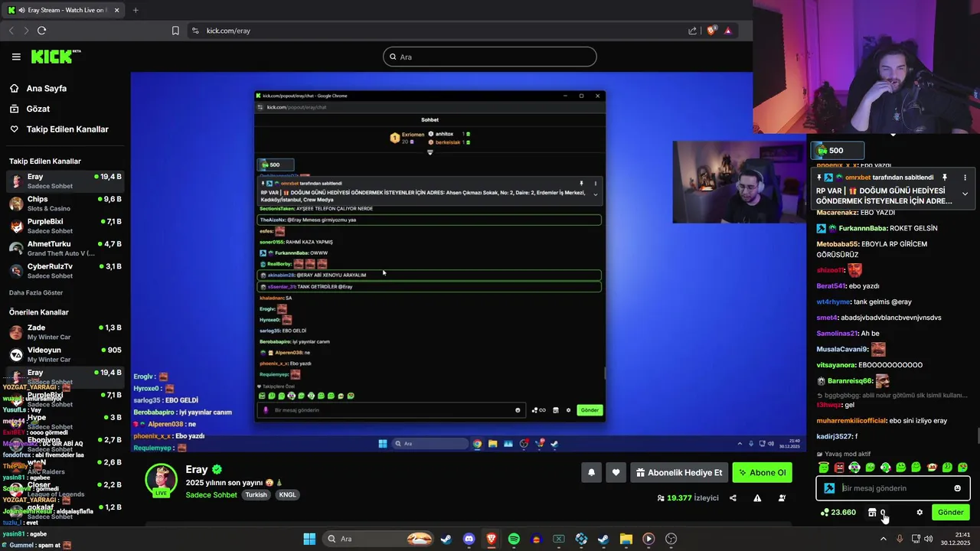
Task: Click the user icon next to report
Action: [782, 498]
